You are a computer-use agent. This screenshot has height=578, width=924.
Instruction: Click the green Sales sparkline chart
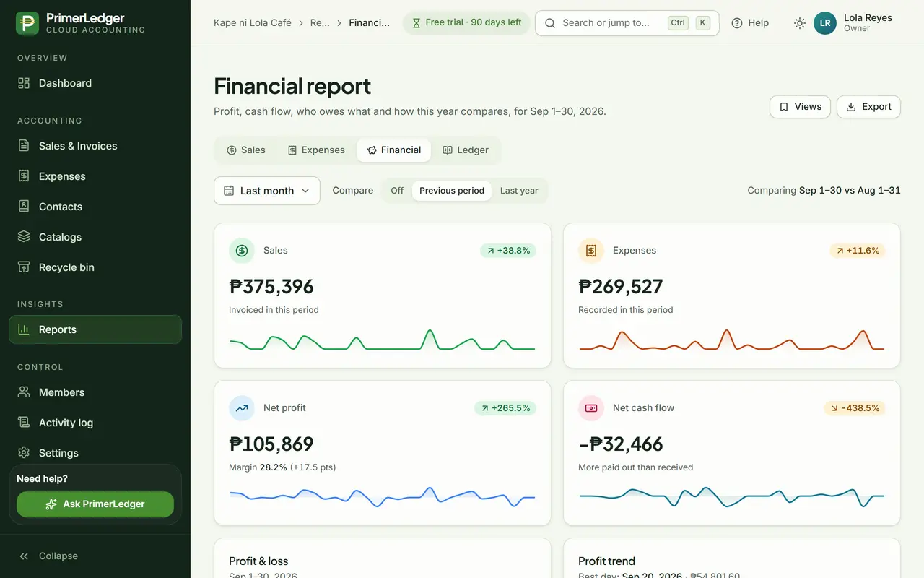tap(382, 340)
